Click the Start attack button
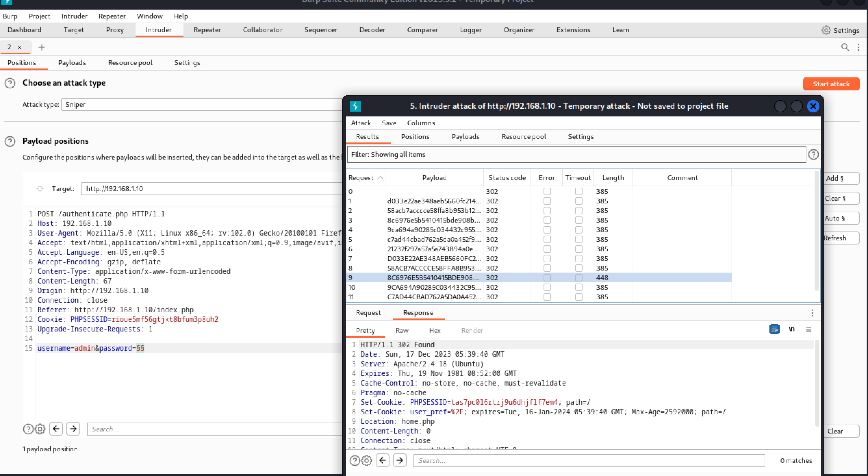868x476 pixels. click(x=831, y=84)
